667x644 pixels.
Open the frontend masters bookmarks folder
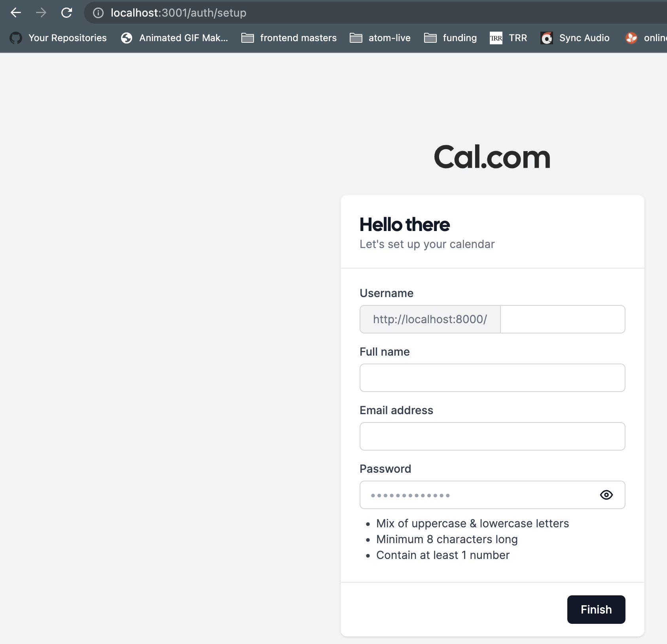point(248,38)
